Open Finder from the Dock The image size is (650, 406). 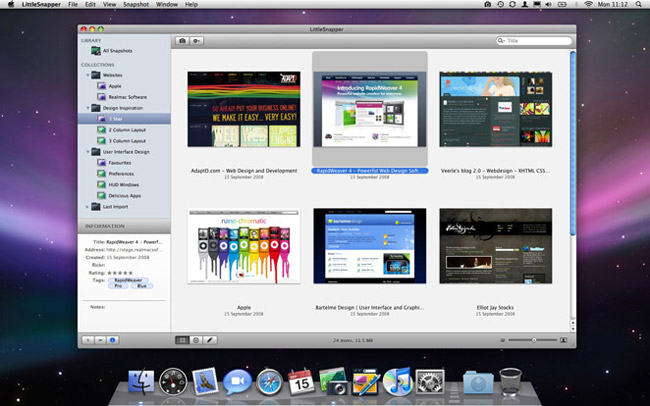pos(141,382)
